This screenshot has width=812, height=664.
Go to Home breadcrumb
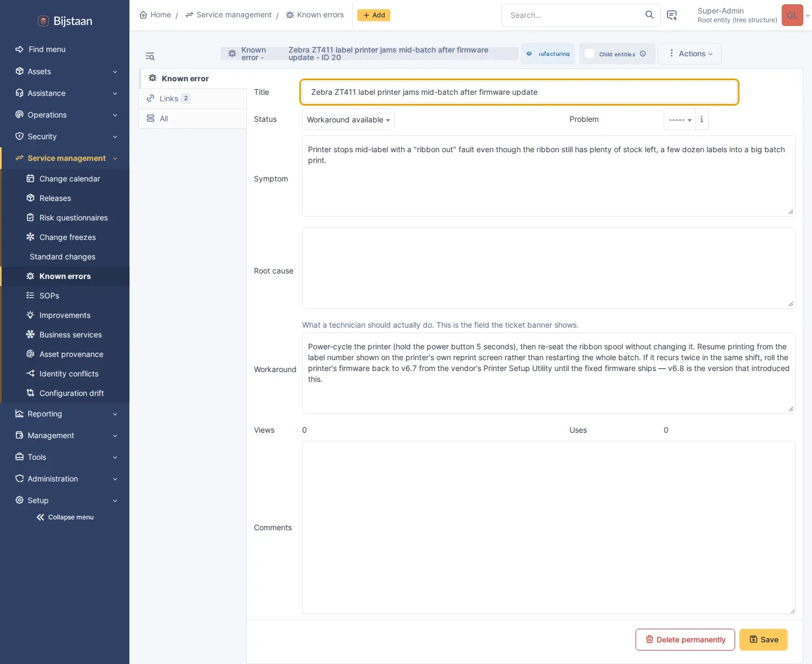pyautogui.click(x=155, y=15)
